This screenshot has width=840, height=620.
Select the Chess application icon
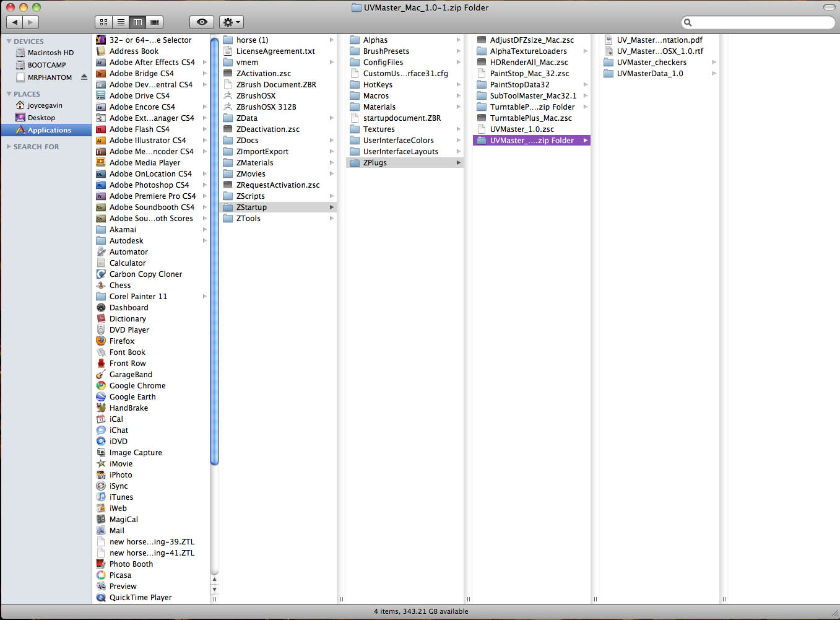[x=101, y=286]
